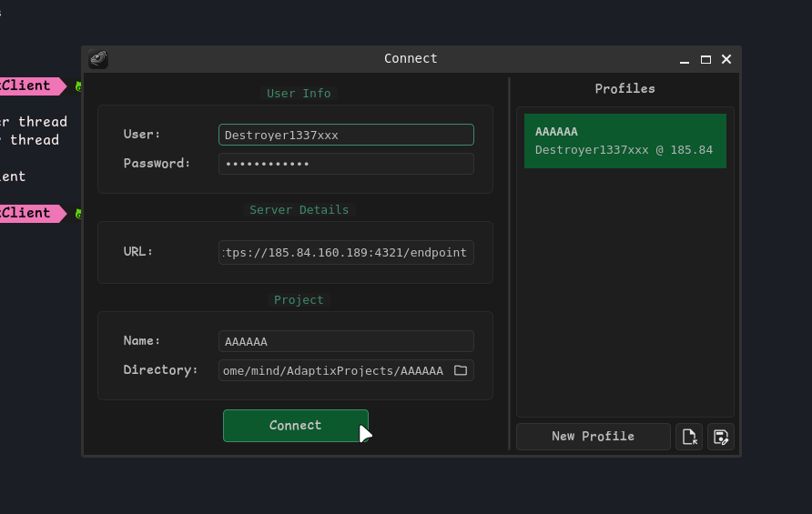Maximize the Connect dialog window
Viewport: 812px width, 514px height.
point(705,60)
